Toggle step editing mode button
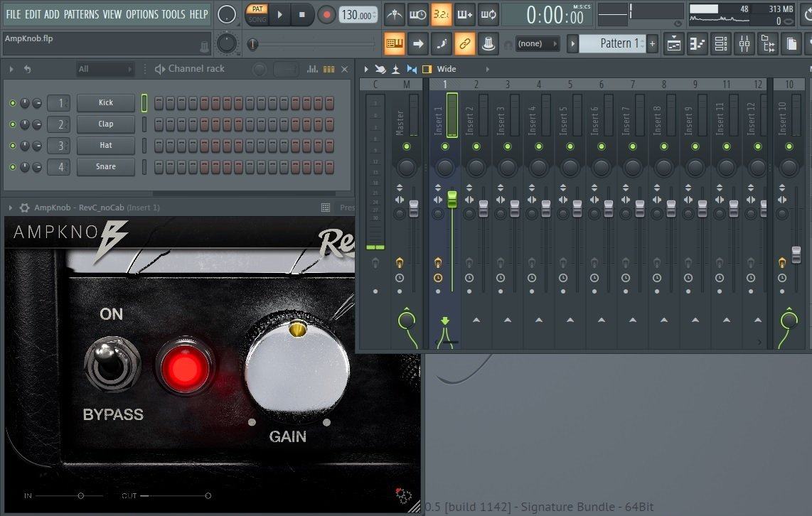 442,43
